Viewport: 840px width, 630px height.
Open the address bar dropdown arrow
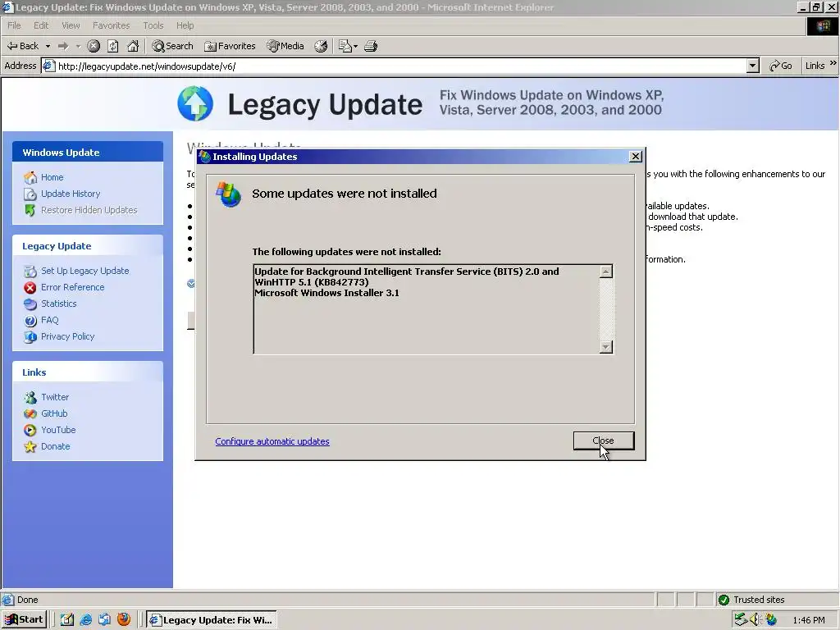753,66
